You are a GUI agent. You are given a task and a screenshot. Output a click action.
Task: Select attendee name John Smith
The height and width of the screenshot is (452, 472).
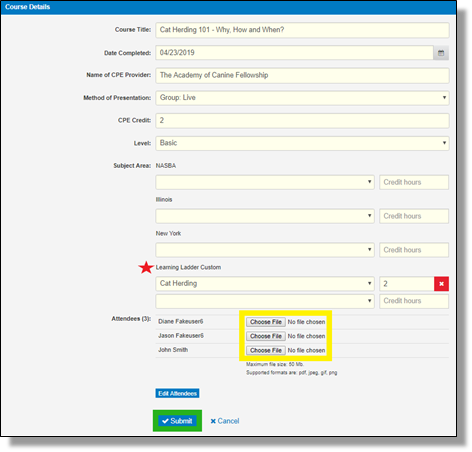[173, 350]
